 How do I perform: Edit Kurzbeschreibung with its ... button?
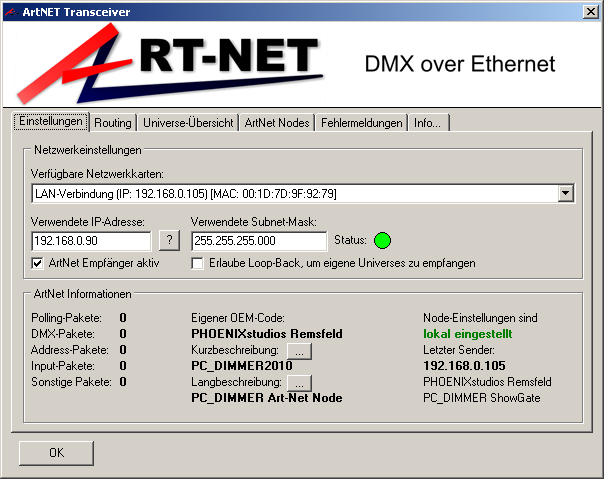[299, 351]
